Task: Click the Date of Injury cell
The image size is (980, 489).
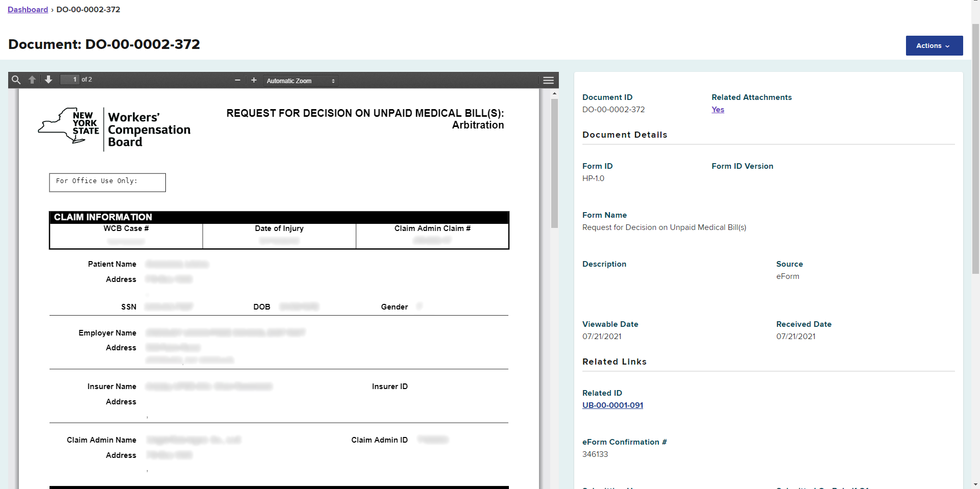Action: [x=279, y=236]
